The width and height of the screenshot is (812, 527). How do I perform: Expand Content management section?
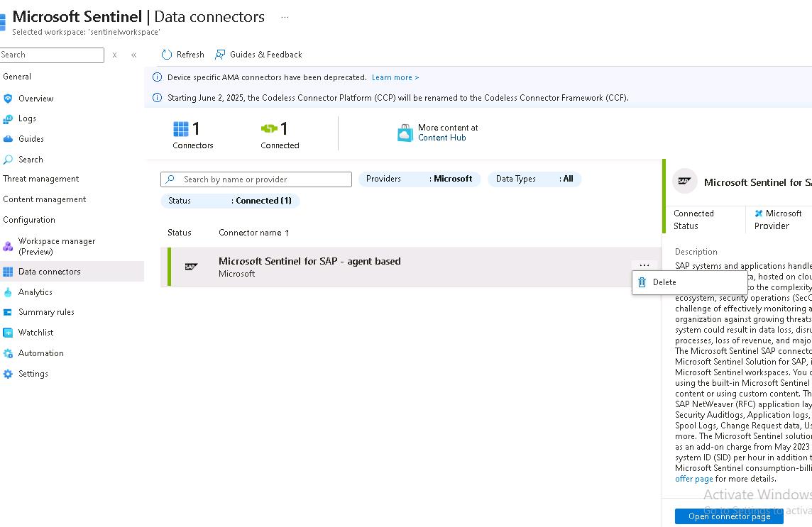click(44, 199)
